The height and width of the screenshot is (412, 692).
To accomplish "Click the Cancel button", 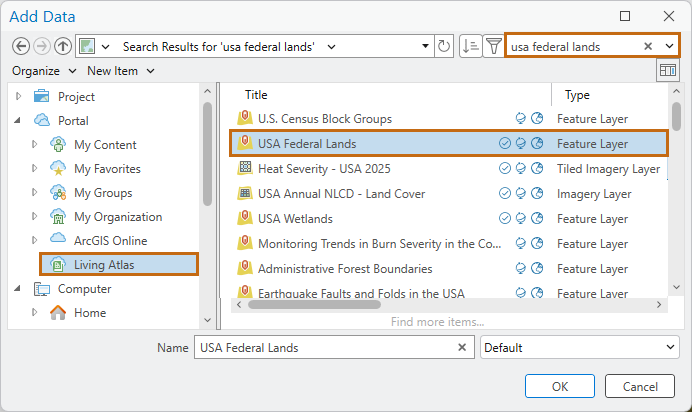I will click(x=640, y=386).
